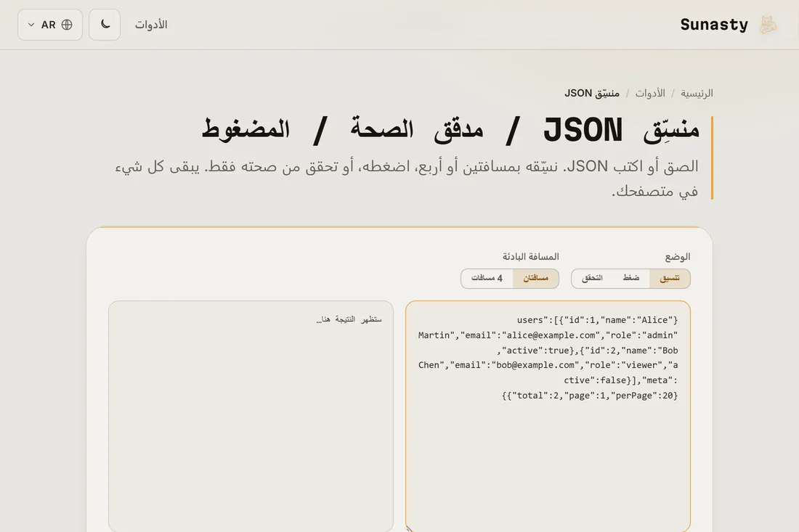Select the التحقق mode option
The image size is (799, 532).
coord(592,278)
